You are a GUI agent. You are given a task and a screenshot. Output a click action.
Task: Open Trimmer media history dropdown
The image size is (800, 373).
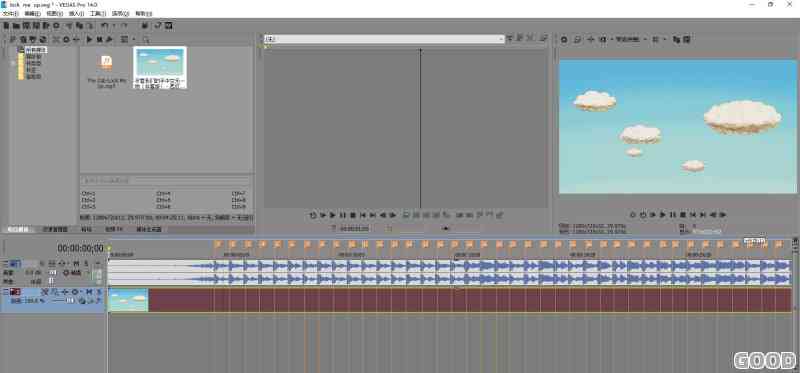point(501,39)
